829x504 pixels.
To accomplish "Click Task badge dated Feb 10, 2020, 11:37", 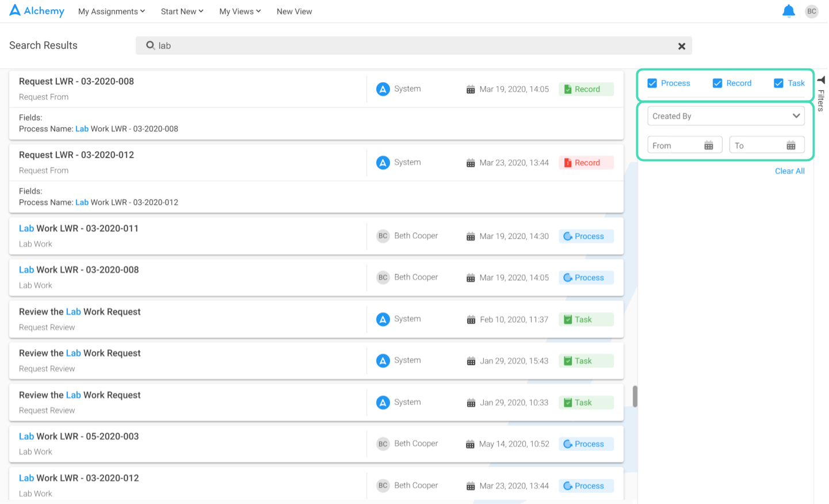I will [x=586, y=320].
